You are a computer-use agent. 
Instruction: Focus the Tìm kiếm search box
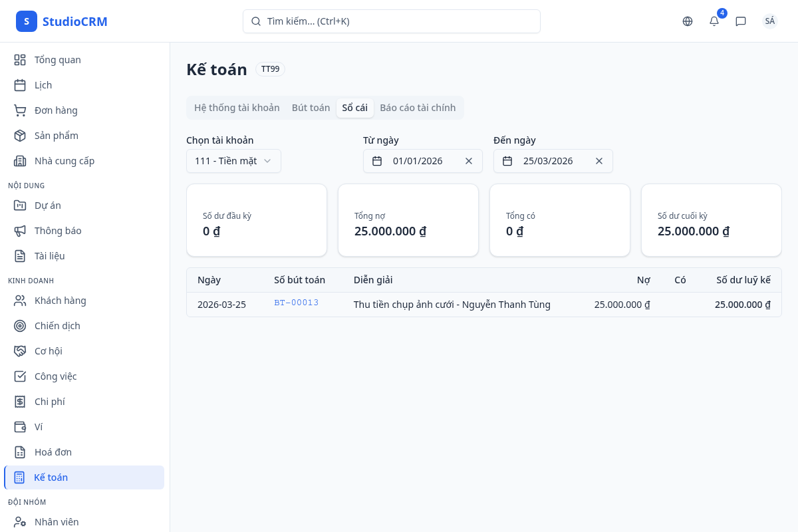point(392,21)
